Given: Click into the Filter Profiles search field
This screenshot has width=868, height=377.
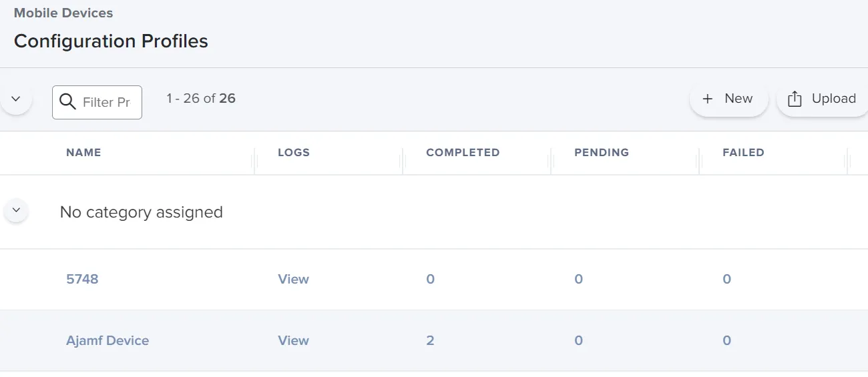Looking at the screenshot, I should point(97,102).
